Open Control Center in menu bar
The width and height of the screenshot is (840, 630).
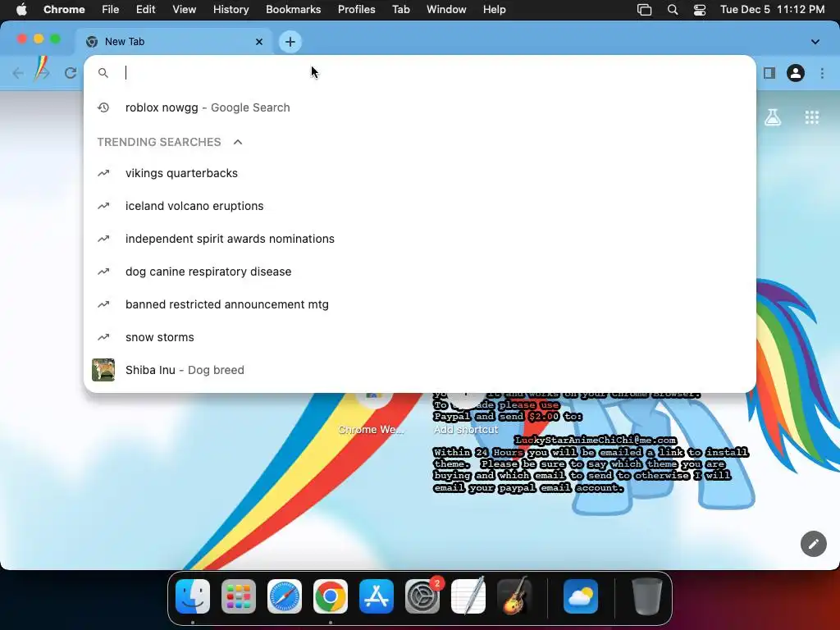pyautogui.click(x=699, y=10)
